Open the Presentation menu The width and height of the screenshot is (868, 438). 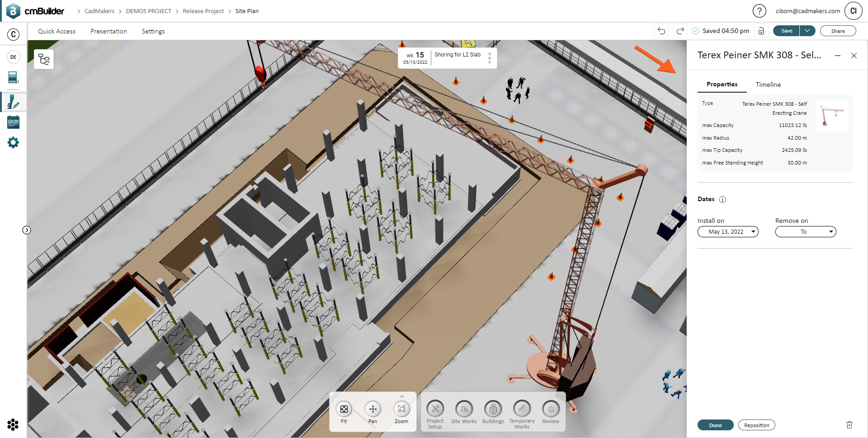108,31
